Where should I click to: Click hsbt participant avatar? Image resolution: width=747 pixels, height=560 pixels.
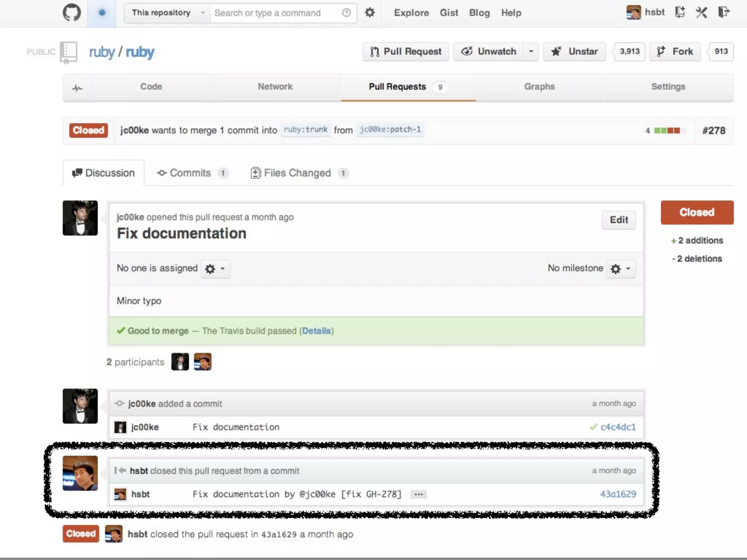tap(203, 362)
